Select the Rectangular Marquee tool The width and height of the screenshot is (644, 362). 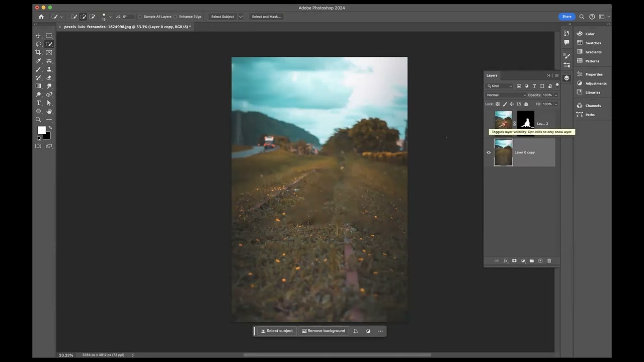pyautogui.click(x=49, y=36)
